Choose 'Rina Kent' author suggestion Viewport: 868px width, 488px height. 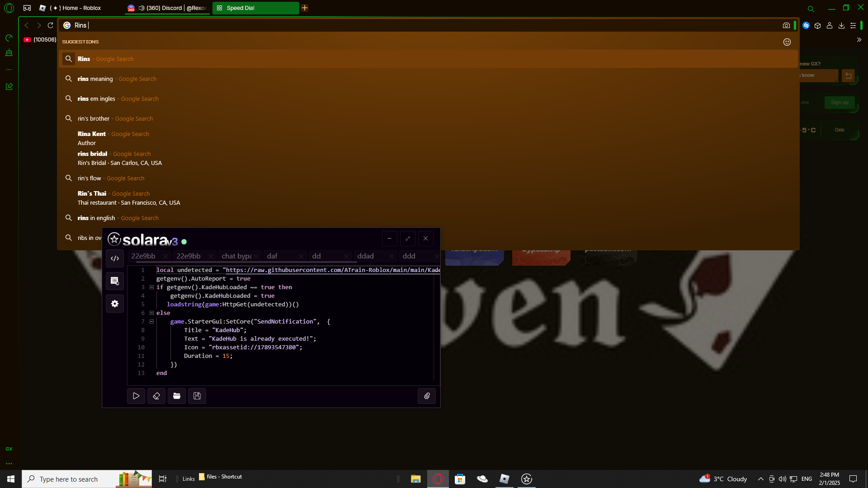pyautogui.click(x=92, y=134)
